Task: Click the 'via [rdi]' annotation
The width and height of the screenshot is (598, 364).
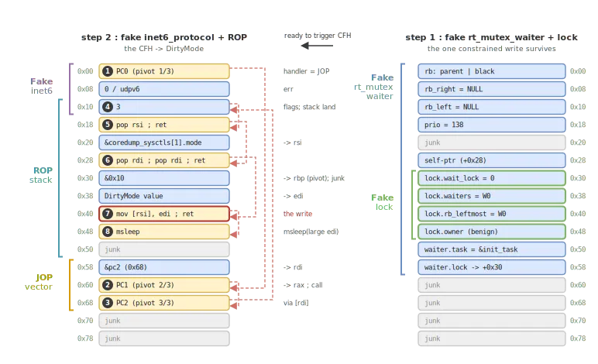Action: 296,303
